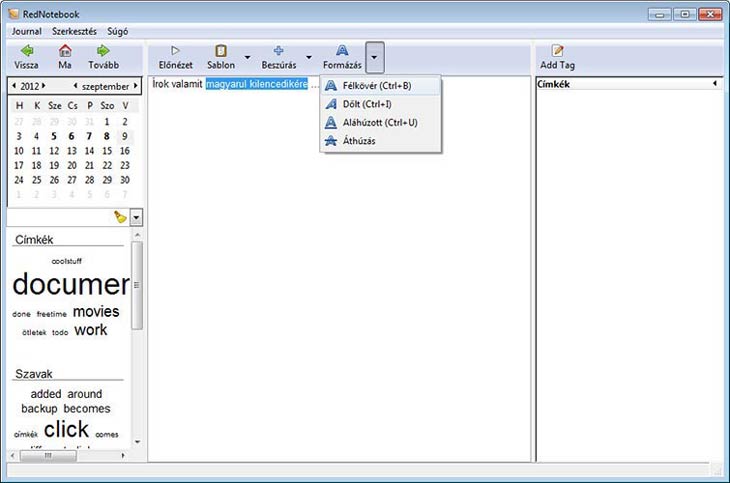The image size is (730, 483).
Task: Click the 'movies' tag link
Action: point(96,312)
